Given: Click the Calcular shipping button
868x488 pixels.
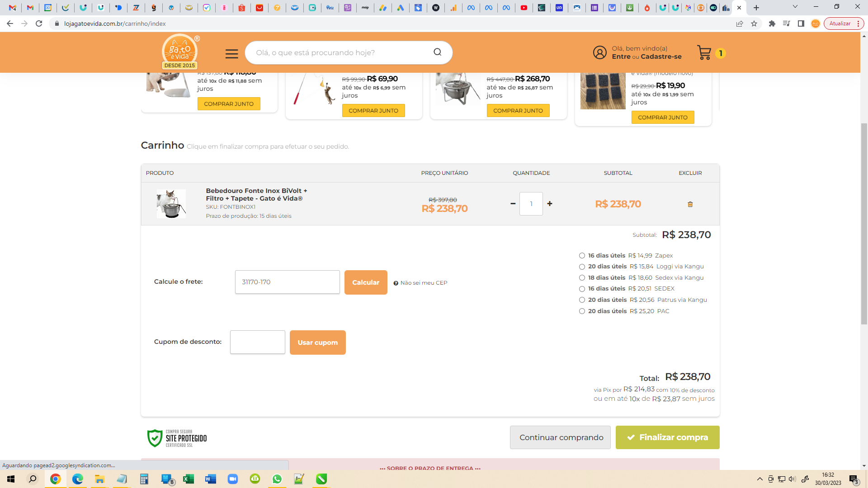Looking at the screenshot, I should (365, 282).
